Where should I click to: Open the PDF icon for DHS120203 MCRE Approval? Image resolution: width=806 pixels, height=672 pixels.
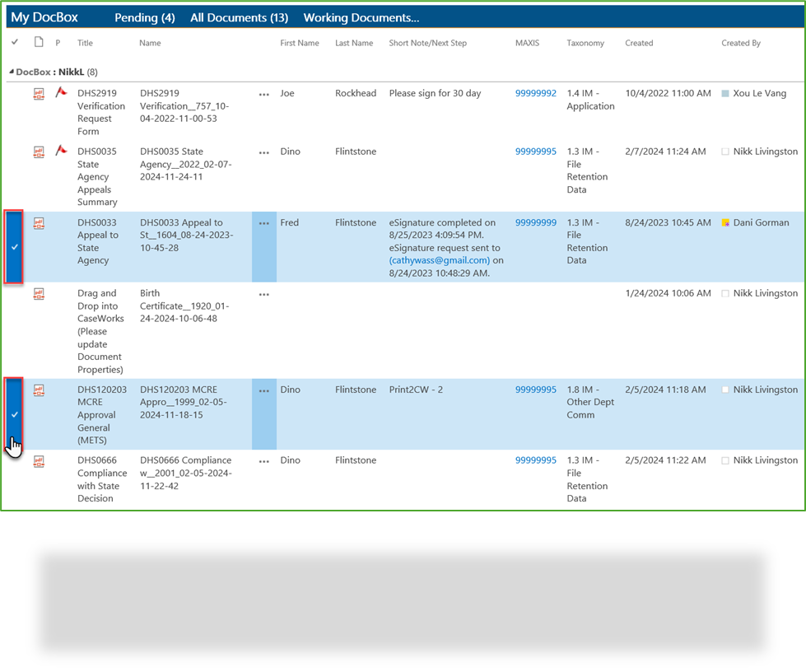click(x=38, y=390)
